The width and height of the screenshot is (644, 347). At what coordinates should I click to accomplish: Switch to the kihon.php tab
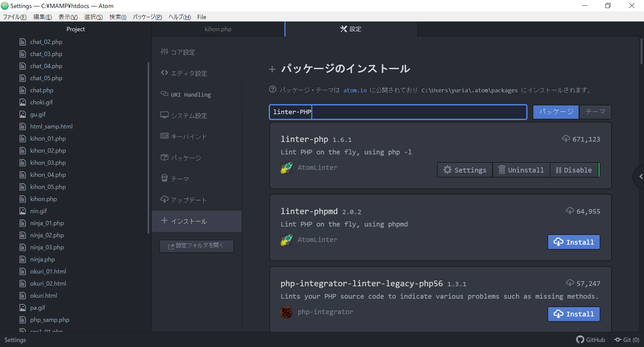(218, 29)
